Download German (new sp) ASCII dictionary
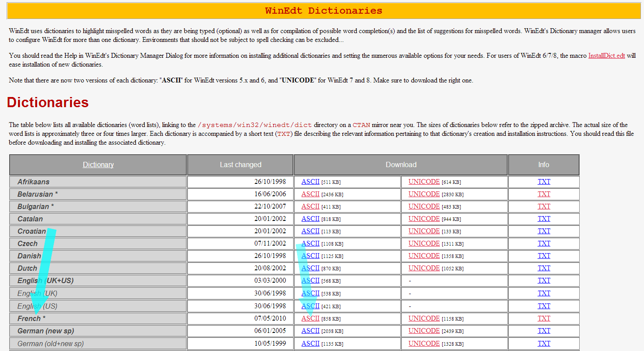644x351 pixels. pos(310,331)
